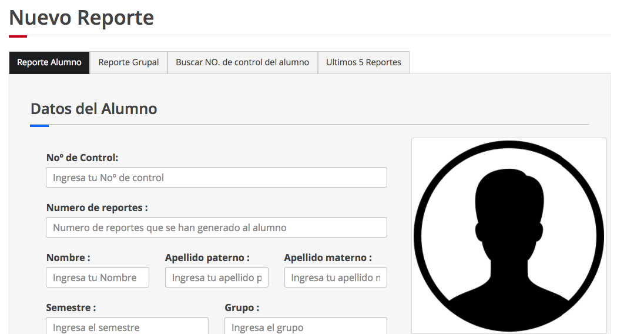The width and height of the screenshot is (644, 334).
Task: Focus the Apellido materno text field
Action: 336,278
